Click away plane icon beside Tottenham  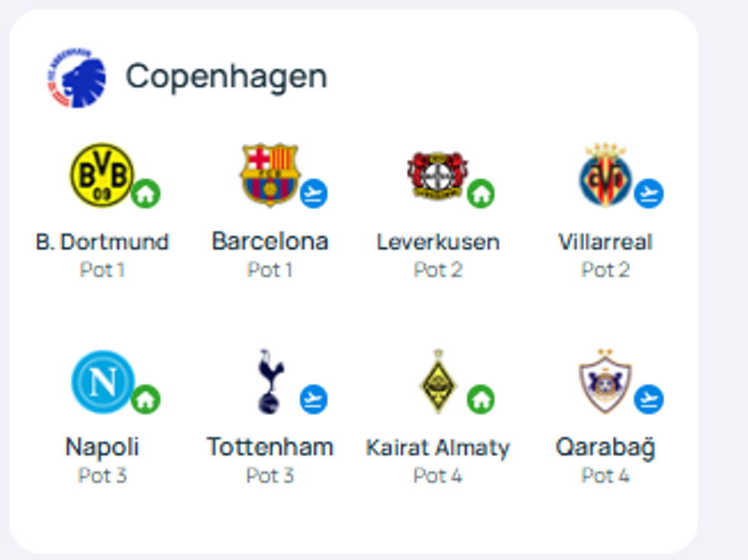click(x=313, y=399)
